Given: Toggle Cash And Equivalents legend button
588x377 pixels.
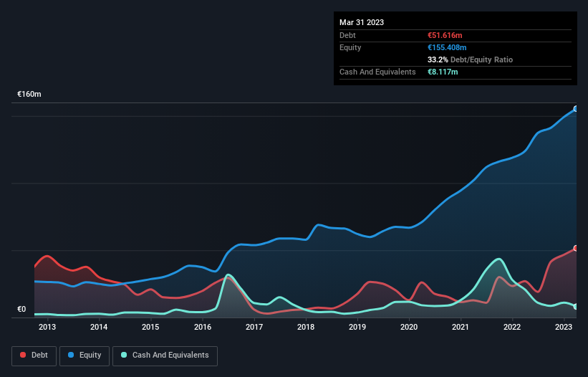Looking at the screenshot, I should tap(165, 355).
